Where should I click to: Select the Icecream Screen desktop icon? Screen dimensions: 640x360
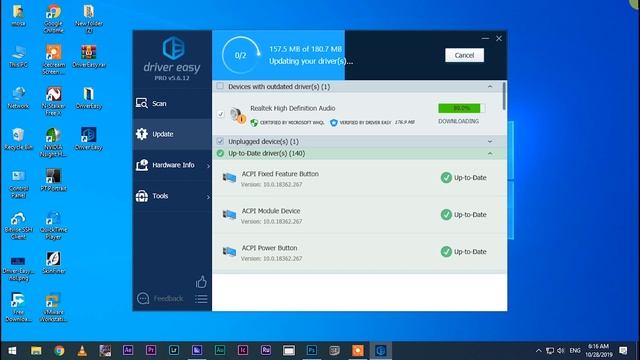[x=53, y=60]
